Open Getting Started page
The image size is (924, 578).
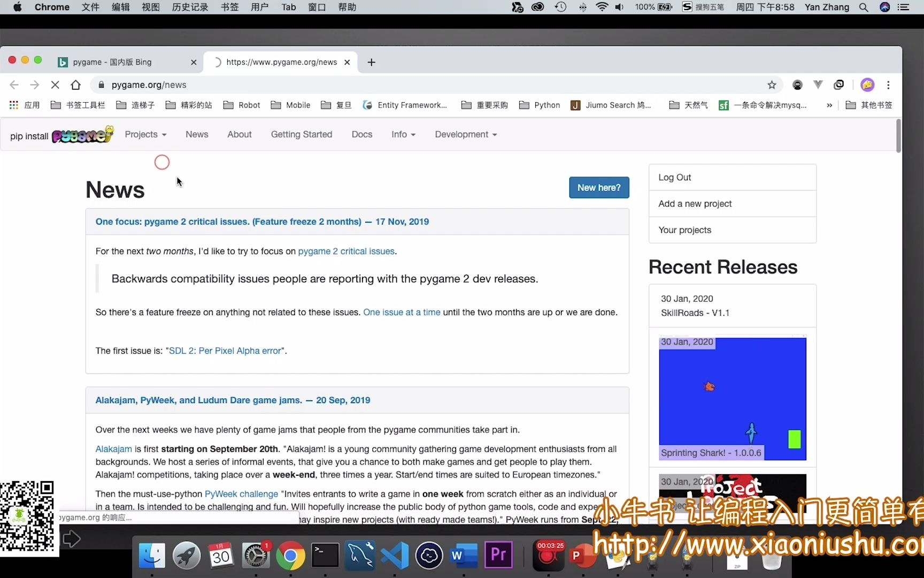coord(301,134)
